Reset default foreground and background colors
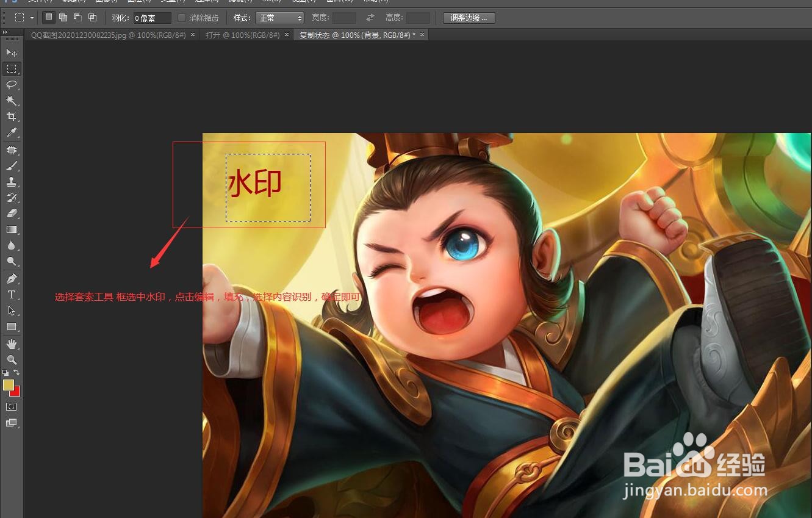Viewport: 812px width, 518px height. click(x=5, y=372)
